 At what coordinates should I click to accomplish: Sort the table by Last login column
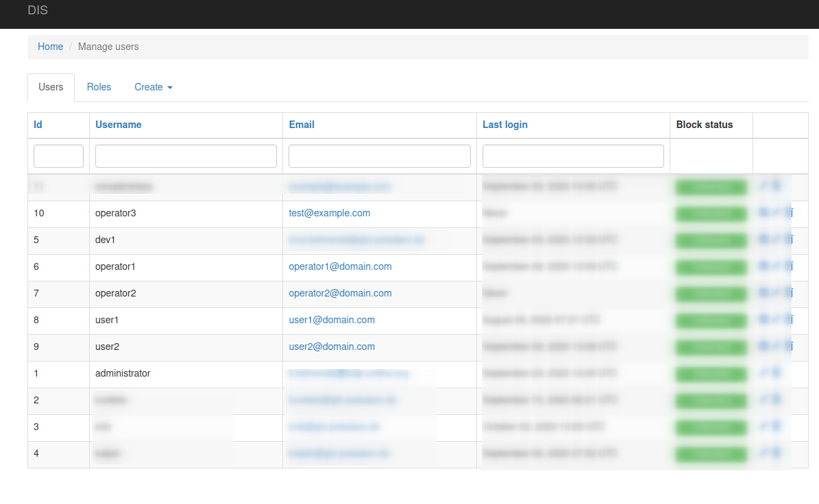[505, 125]
